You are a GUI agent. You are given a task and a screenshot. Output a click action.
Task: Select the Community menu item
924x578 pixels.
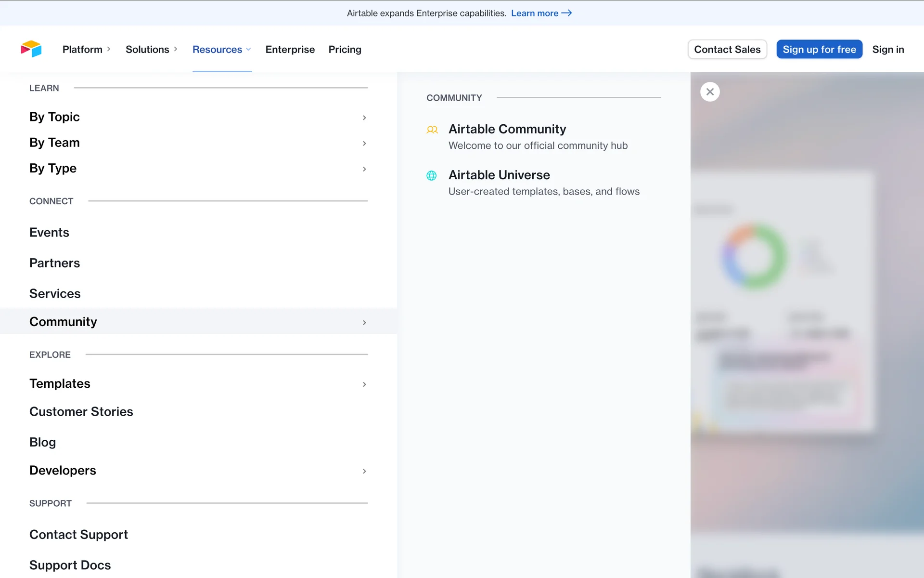[63, 322]
